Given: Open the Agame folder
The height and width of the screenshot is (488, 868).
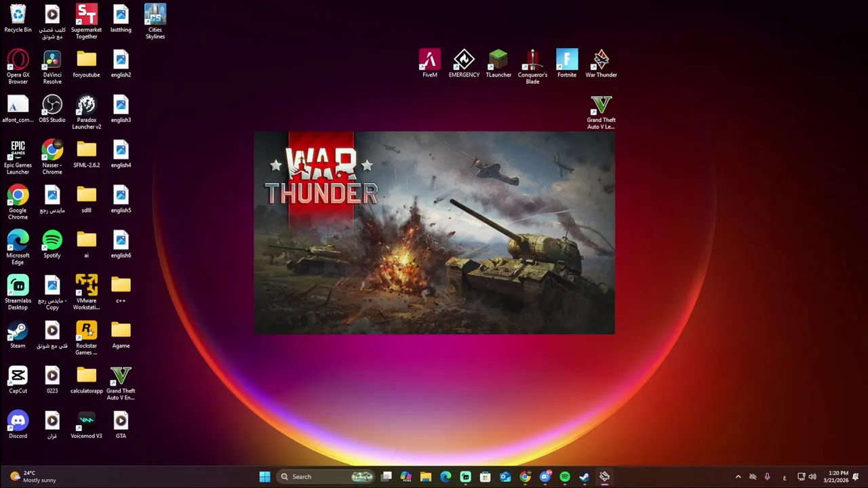Looking at the screenshot, I should [x=121, y=335].
